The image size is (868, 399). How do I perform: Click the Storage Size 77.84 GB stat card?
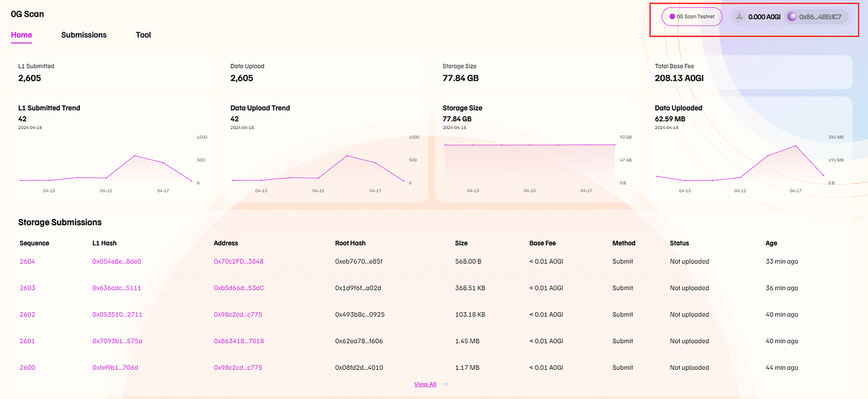pyautogui.click(x=537, y=72)
